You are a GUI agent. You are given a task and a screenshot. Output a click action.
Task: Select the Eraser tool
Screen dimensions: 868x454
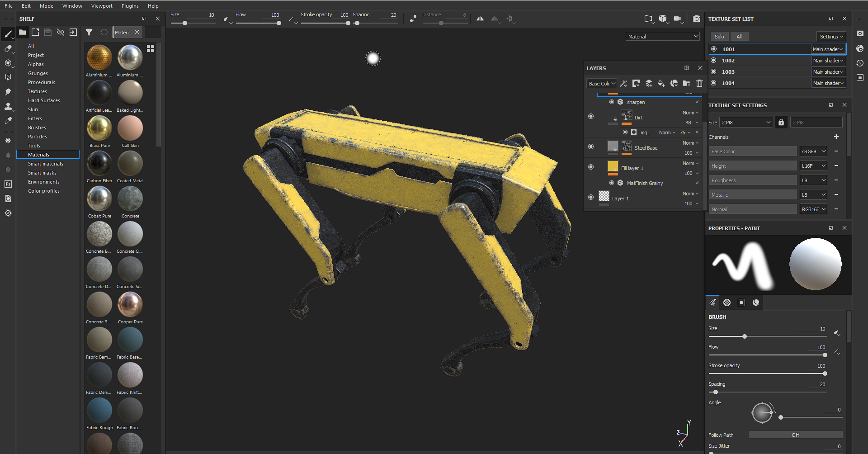coord(8,48)
